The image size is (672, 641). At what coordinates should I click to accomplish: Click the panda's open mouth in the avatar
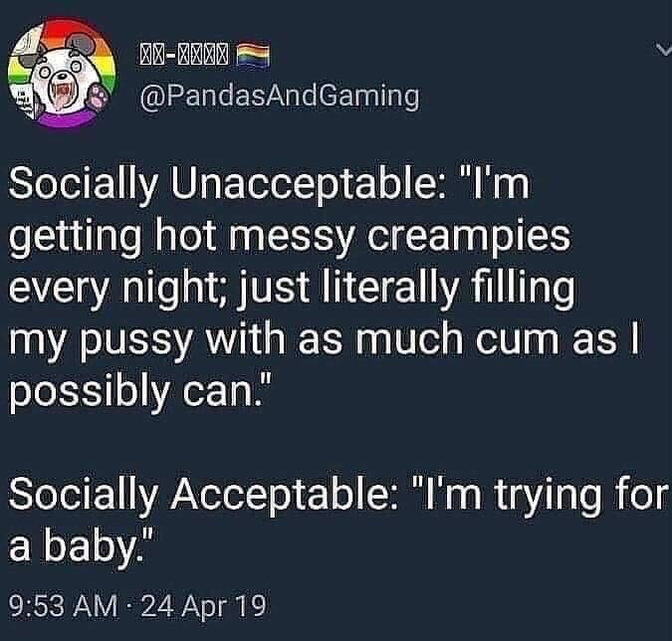coord(62,93)
